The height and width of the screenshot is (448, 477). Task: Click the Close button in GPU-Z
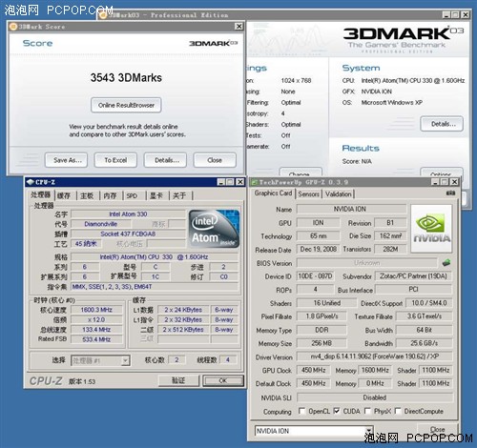tap(438, 429)
